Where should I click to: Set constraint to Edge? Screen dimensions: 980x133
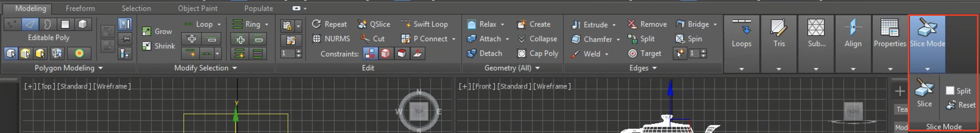(386, 53)
